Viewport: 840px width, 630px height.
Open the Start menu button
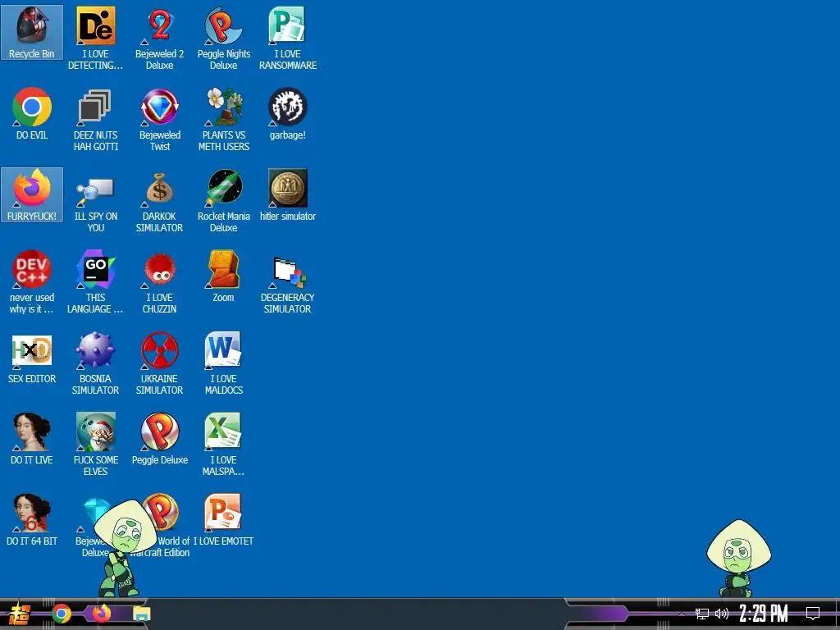(20, 614)
